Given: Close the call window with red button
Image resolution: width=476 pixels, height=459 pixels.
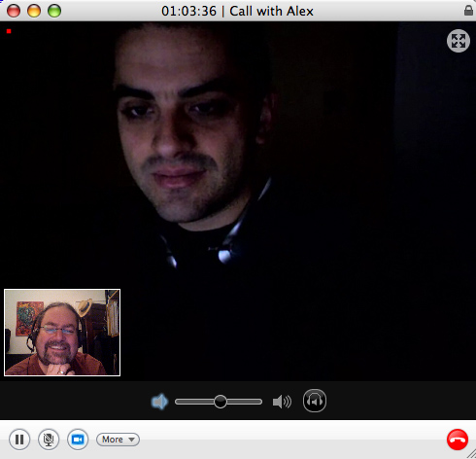Looking at the screenshot, I should 14,11.
